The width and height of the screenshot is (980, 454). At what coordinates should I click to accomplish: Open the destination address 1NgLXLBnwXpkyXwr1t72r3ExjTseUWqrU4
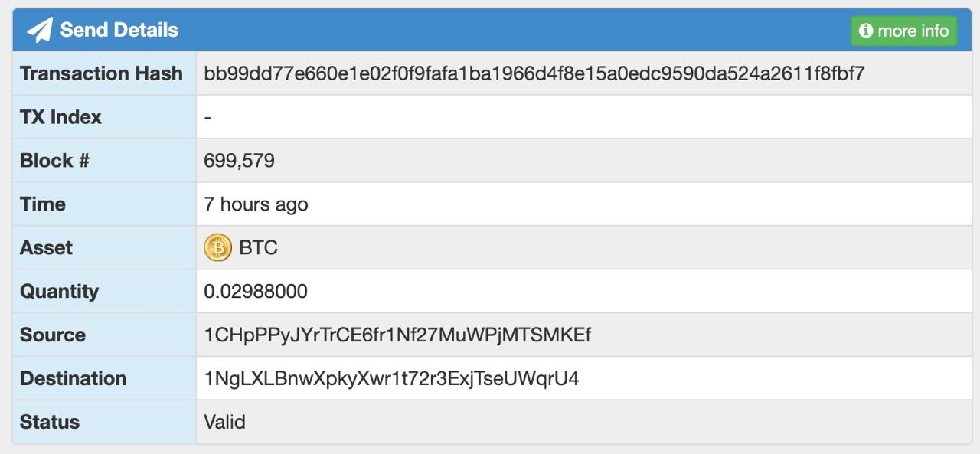[x=391, y=378]
